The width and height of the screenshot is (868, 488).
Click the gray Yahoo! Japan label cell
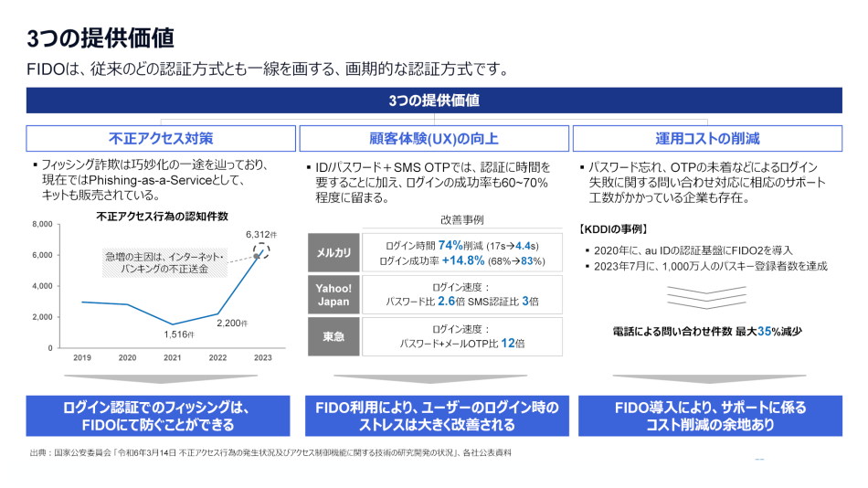(333, 294)
